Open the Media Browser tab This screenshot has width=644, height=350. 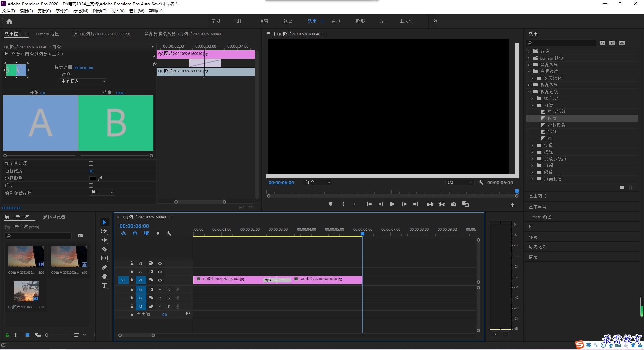coord(54,217)
